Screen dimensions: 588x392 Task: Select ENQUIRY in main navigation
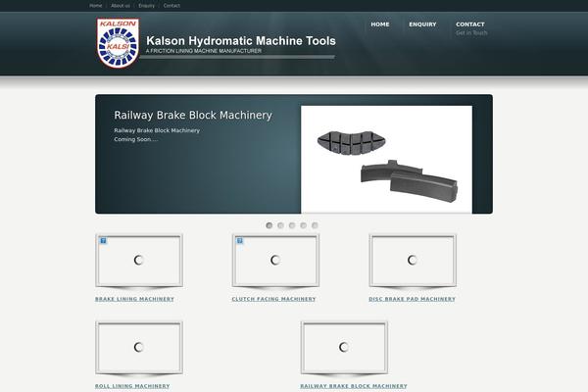pyautogui.click(x=422, y=24)
